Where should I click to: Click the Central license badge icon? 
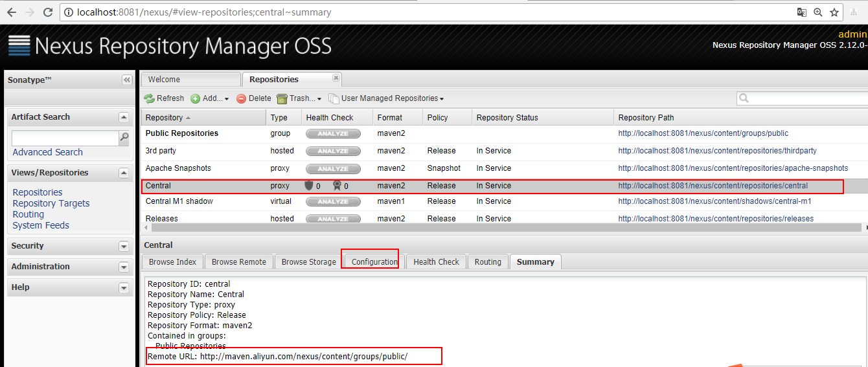click(x=337, y=186)
